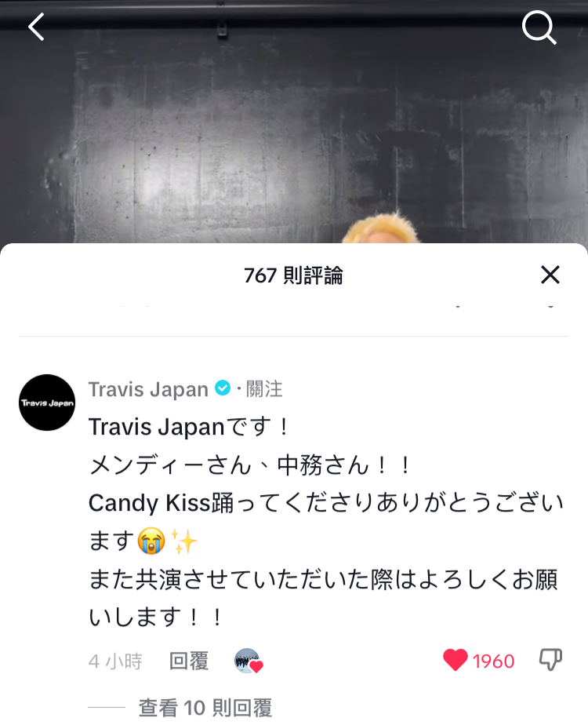Open search with the magnifying glass icon
This screenshot has height=725, width=588.
(x=539, y=27)
